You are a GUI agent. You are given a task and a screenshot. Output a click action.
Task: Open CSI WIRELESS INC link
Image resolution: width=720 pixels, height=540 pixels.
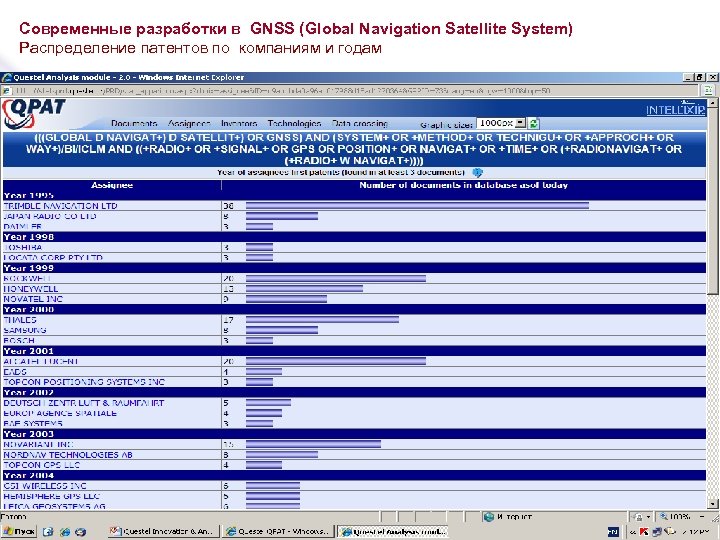tap(45, 485)
